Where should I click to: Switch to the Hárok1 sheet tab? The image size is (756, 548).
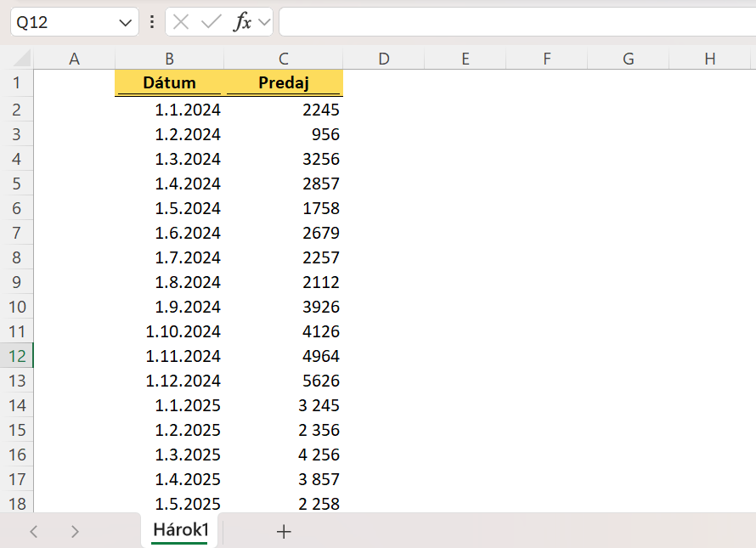[178, 530]
